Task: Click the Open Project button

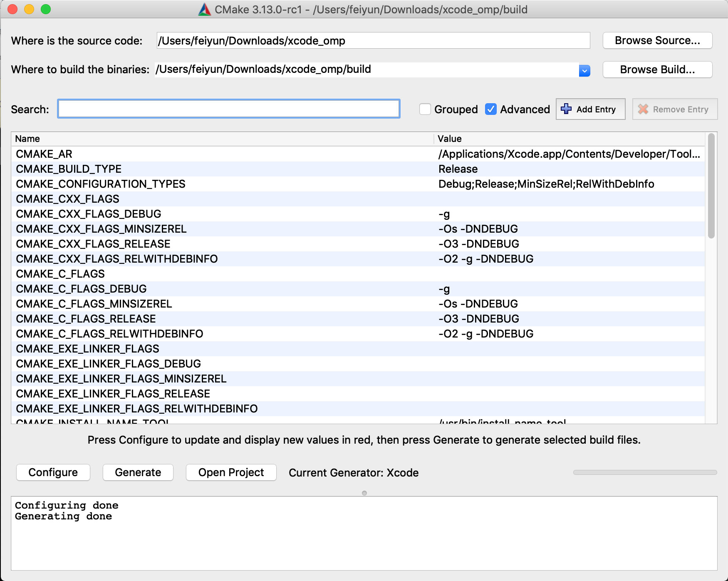Action: (231, 472)
